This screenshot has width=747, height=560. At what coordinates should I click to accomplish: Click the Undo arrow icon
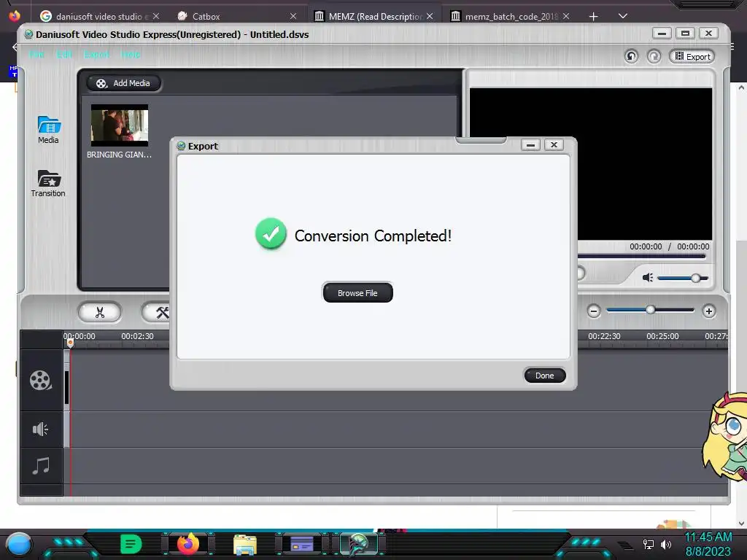click(631, 57)
